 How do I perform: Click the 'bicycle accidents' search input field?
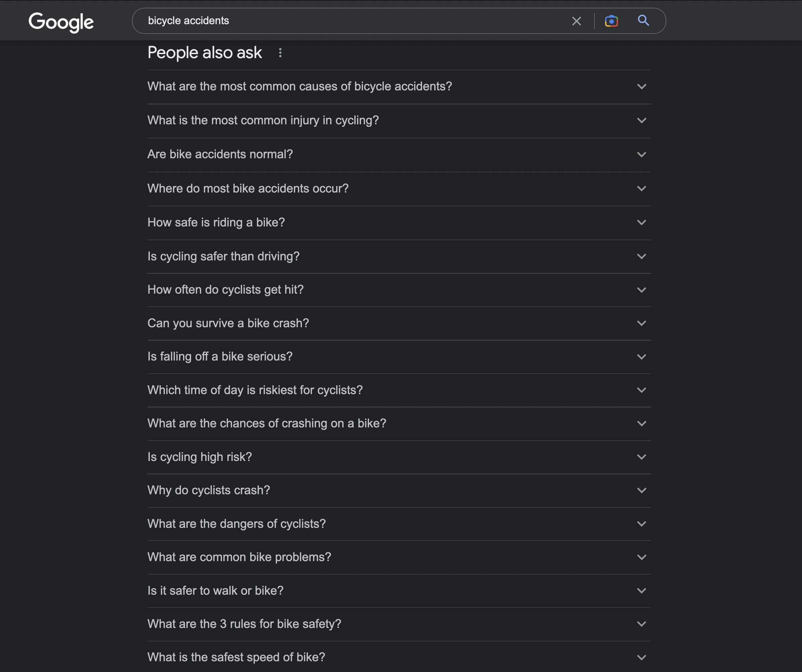point(355,21)
